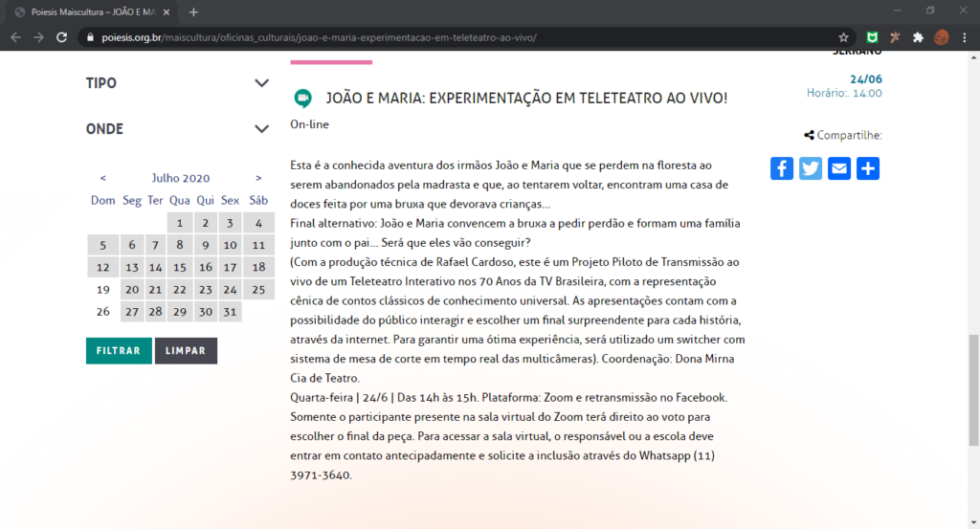The image size is (980, 529).
Task: Go forward in browser history
Action: 38,37
